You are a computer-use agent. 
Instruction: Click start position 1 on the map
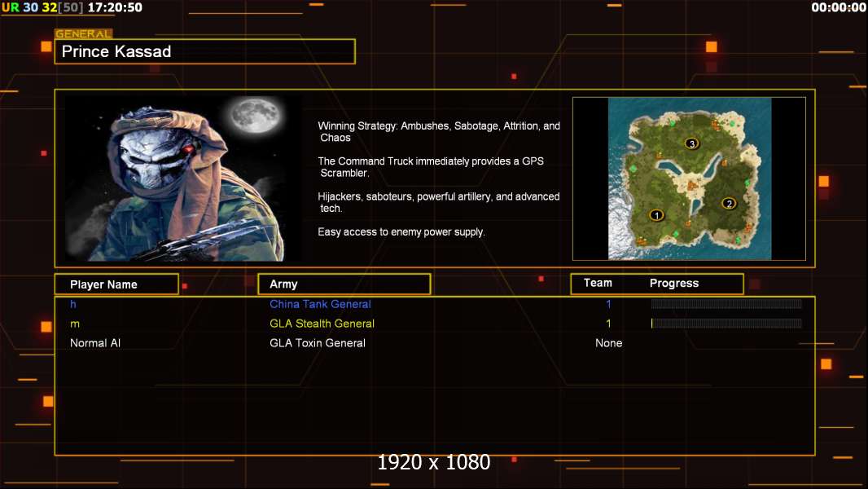pos(656,215)
